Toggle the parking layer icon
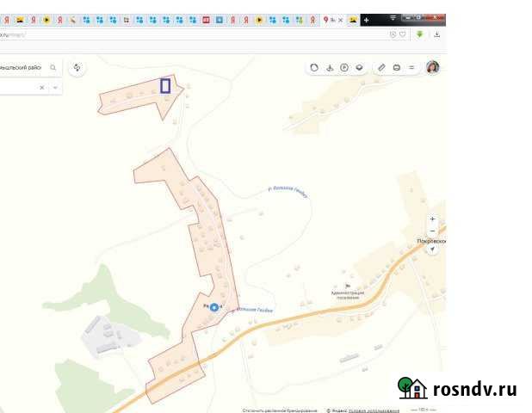This screenshot has height=413, width=532. coord(344,67)
